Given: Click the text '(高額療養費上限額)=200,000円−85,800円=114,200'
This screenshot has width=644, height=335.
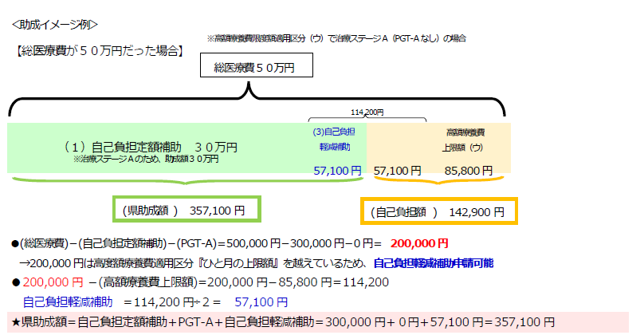Looking at the screenshot, I should tap(244, 282).
